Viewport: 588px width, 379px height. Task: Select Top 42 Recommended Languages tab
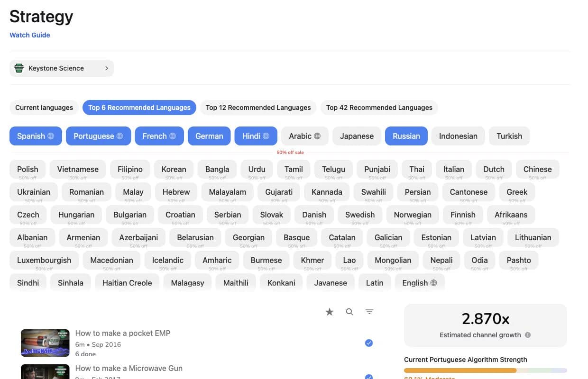coord(379,108)
